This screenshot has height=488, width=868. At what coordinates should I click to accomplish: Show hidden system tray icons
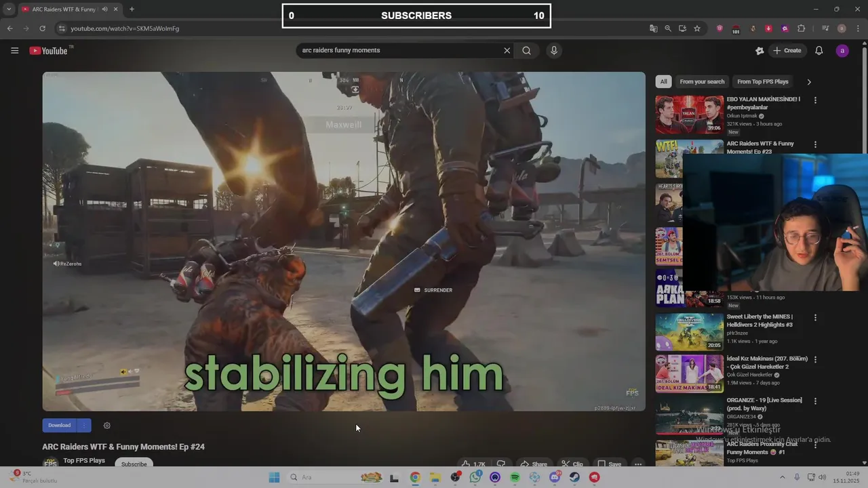click(782, 477)
